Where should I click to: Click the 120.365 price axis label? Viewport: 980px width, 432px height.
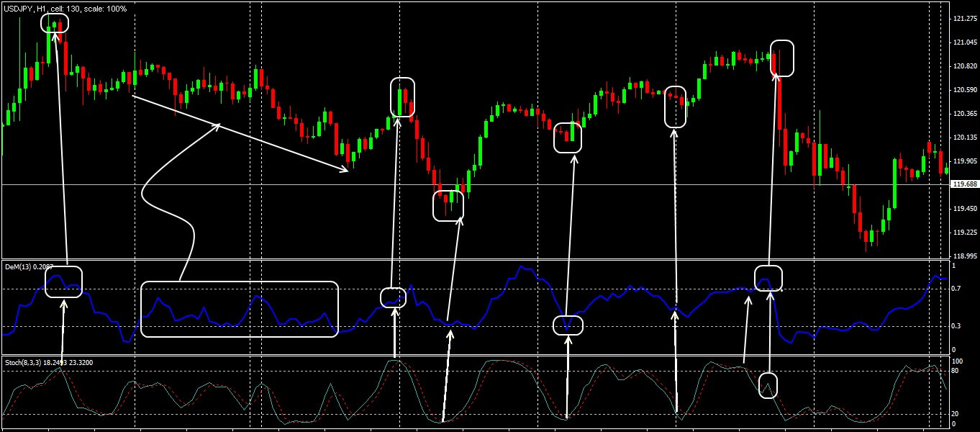click(x=964, y=114)
